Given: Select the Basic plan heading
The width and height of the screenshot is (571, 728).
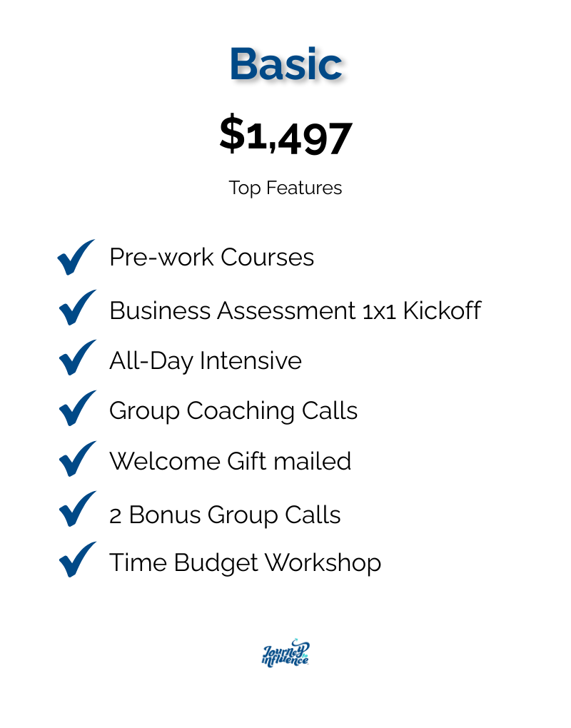Looking at the screenshot, I should (286, 64).
